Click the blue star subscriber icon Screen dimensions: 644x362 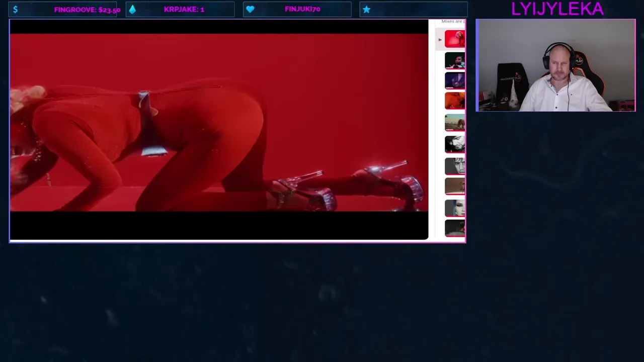click(x=366, y=9)
